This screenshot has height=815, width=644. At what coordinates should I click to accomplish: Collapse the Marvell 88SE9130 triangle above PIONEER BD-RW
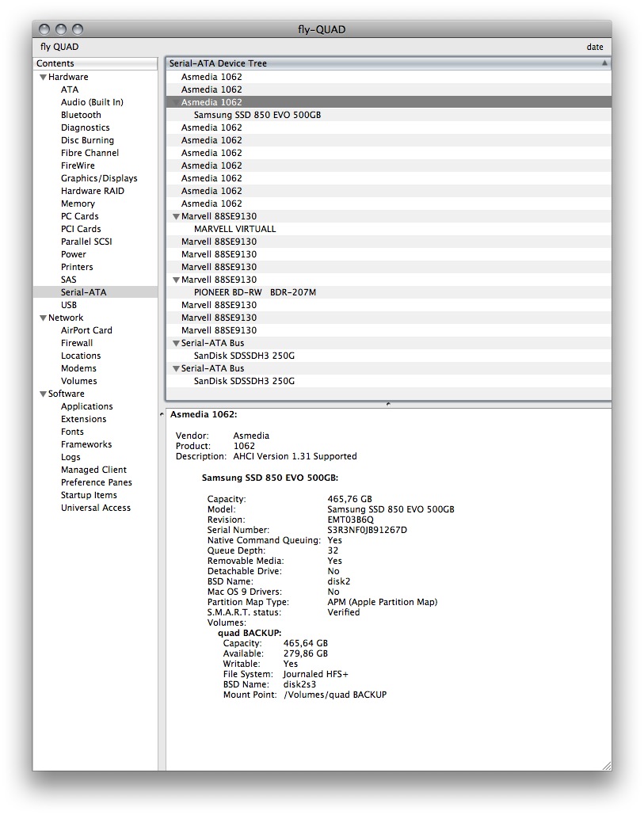(x=176, y=280)
